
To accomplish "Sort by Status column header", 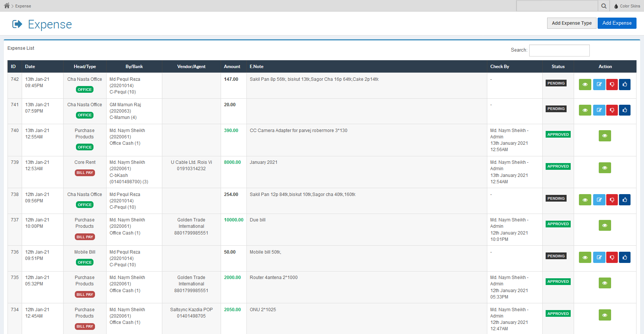I will 558,67.
